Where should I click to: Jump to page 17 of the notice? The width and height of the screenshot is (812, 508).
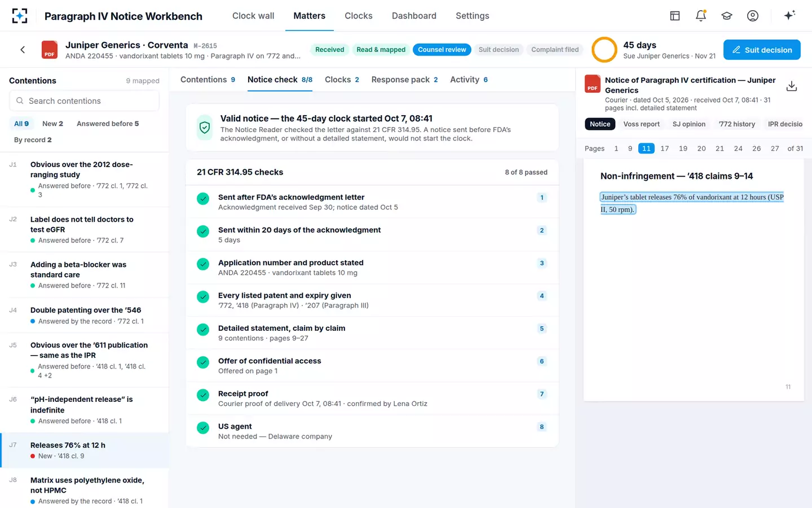tap(665, 148)
